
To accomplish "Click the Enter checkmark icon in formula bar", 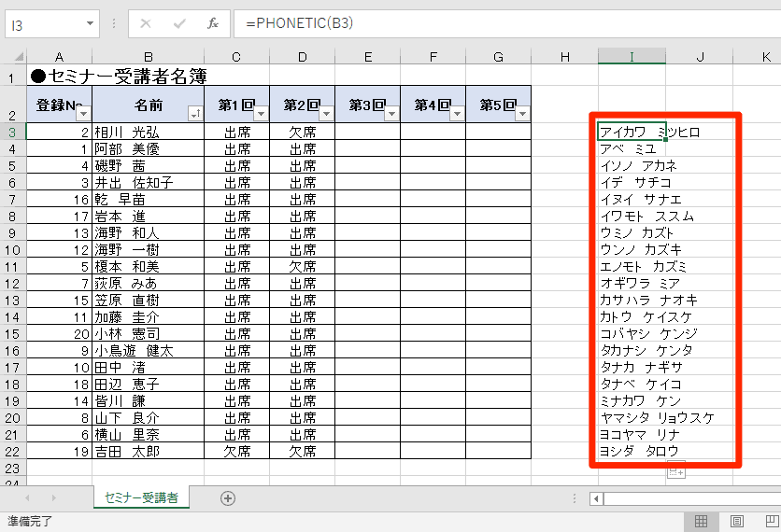I will [179, 23].
